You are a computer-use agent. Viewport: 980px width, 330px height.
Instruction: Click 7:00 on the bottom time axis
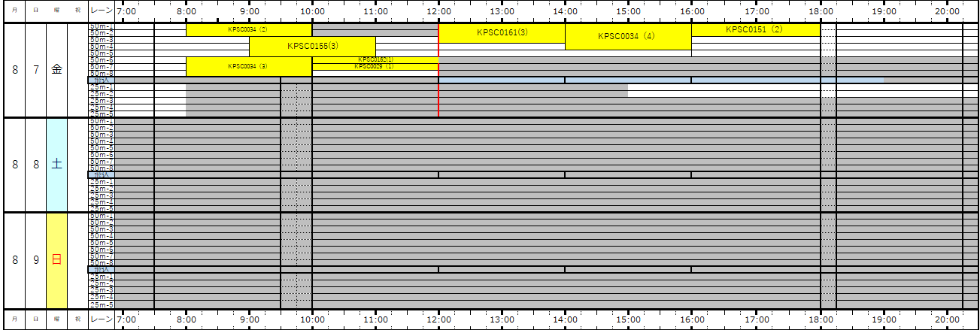(x=127, y=319)
